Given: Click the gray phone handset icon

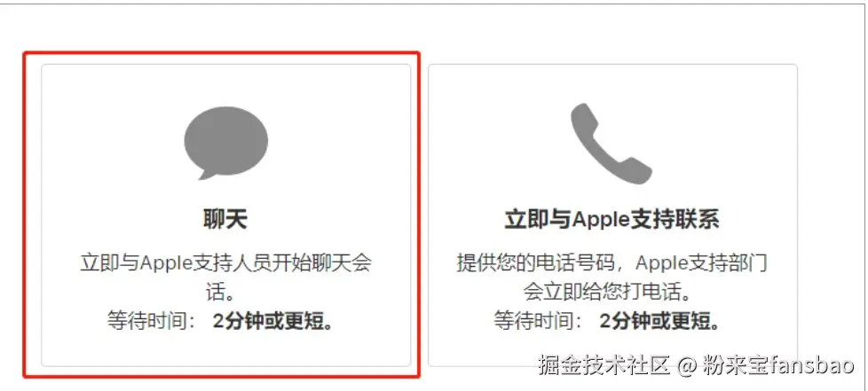Looking at the screenshot, I should point(612,144).
